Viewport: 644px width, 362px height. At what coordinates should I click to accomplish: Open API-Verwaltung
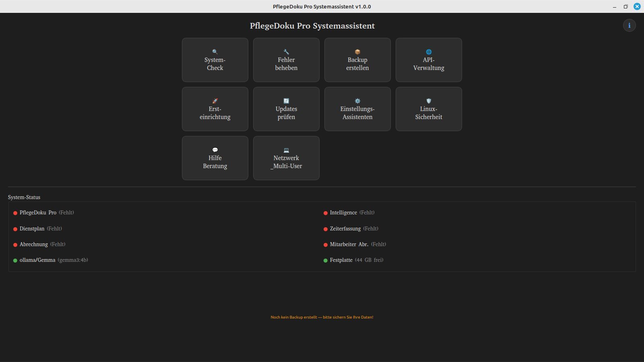pos(429,60)
